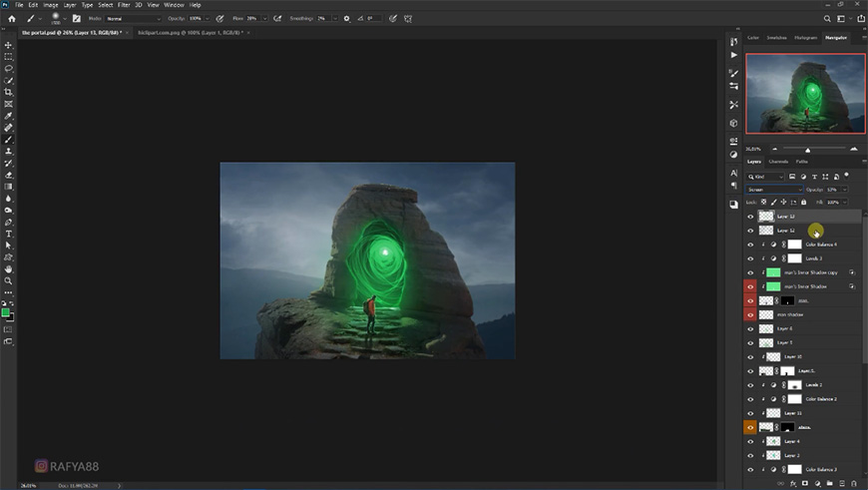This screenshot has width=868, height=490.
Task: Open Smoothing percentage dropdown arrow
Action: pos(335,19)
